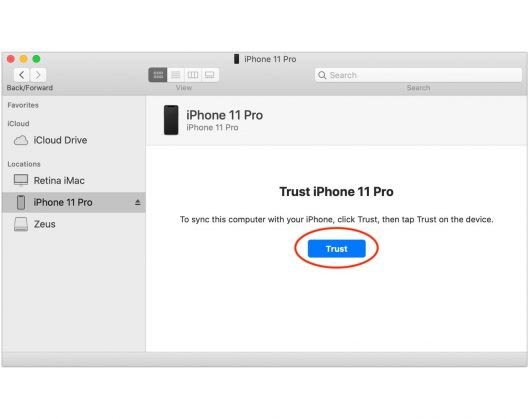Image resolution: width=531 pixels, height=419 pixels.
Task: Click the Zeus disk icon
Action: point(21,224)
